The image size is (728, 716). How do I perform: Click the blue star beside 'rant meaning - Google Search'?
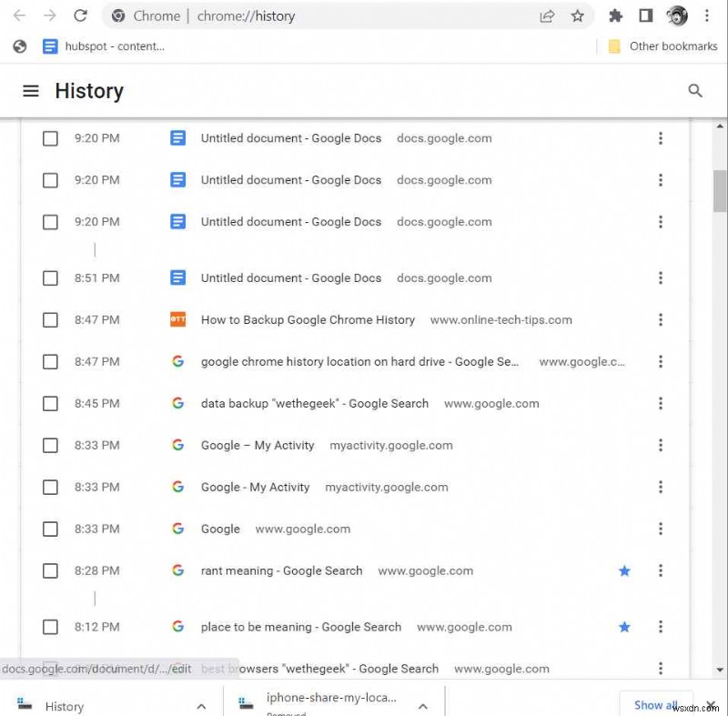tap(624, 570)
